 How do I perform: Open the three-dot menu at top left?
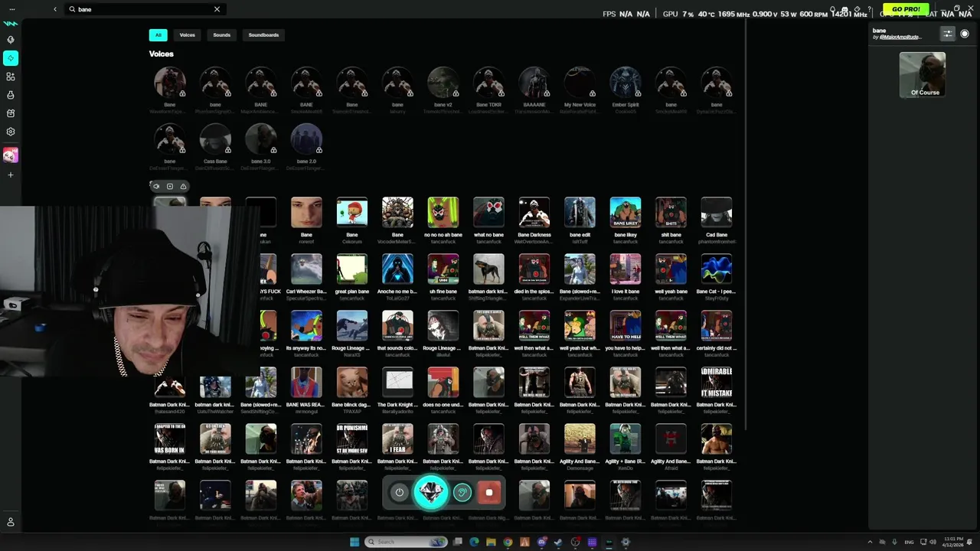(x=11, y=9)
